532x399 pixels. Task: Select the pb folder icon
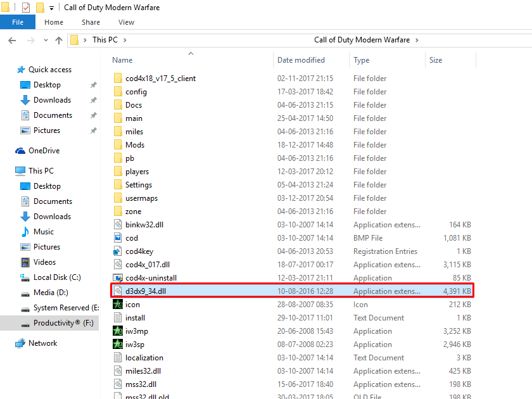tap(118, 158)
